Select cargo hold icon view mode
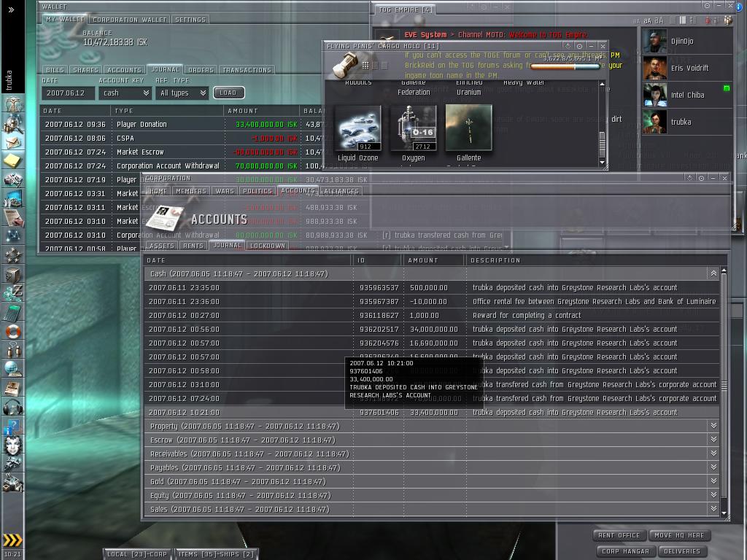 pos(365,65)
